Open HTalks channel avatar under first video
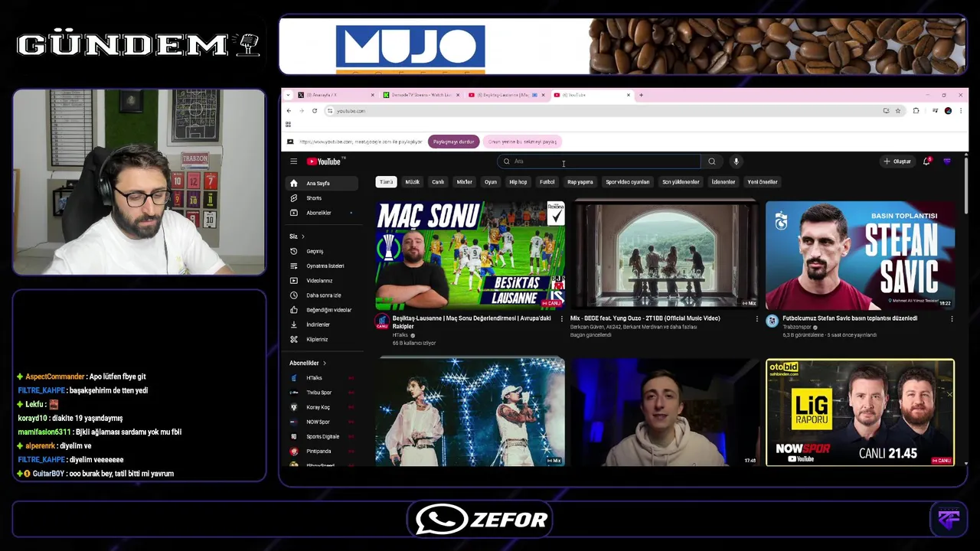Image resolution: width=980 pixels, height=551 pixels. point(381,322)
